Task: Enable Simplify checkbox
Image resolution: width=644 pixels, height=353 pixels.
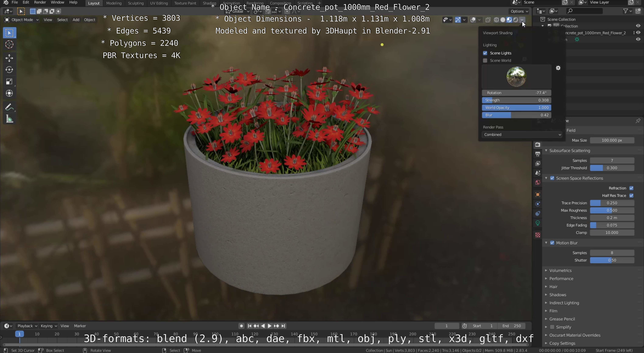Action: click(552, 327)
